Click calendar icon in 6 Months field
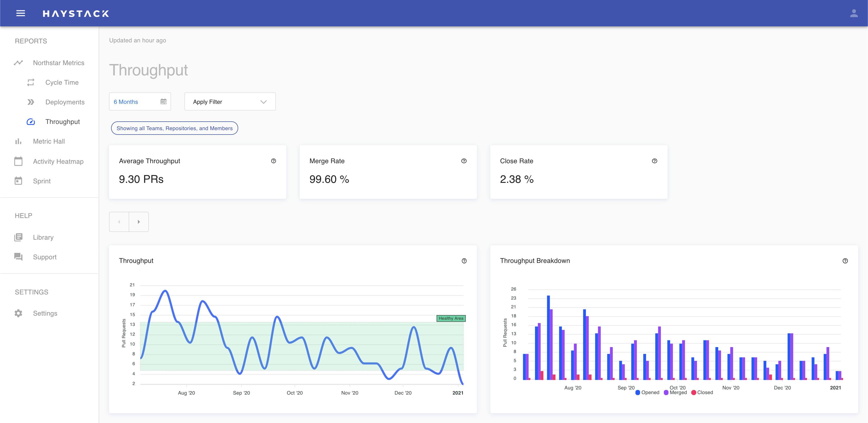 [164, 101]
